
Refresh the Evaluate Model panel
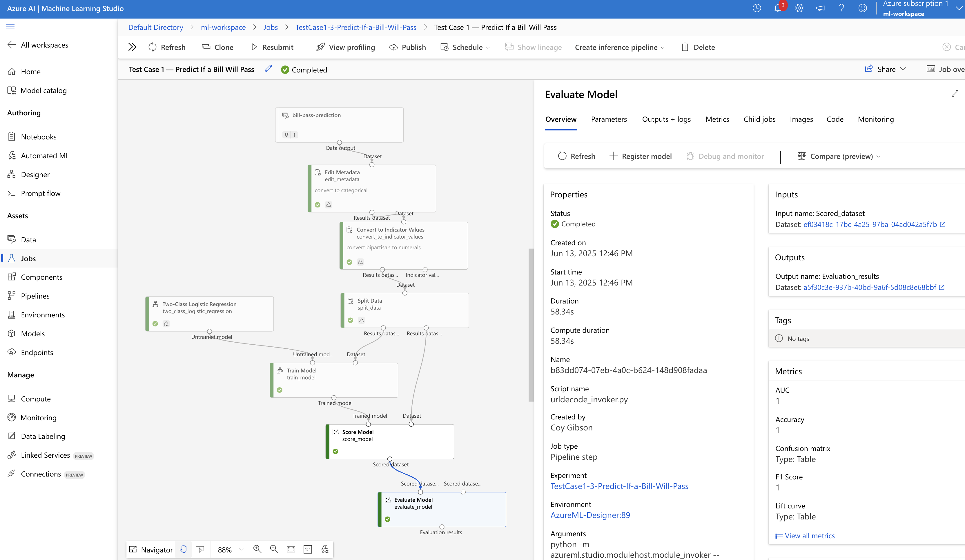(x=576, y=156)
